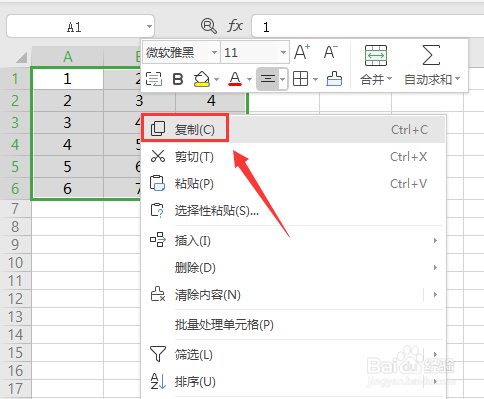
Task: Select row 13 header
Action: coord(15,317)
